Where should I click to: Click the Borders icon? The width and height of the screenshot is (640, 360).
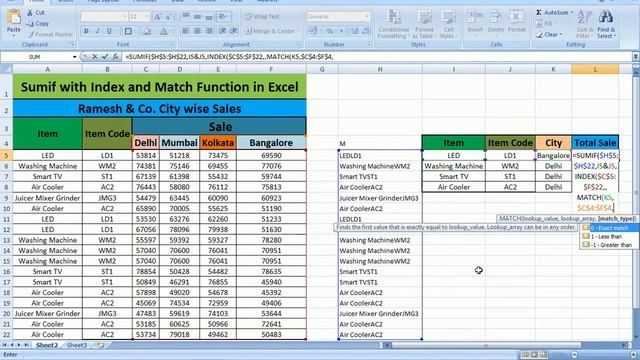click(x=128, y=31)
